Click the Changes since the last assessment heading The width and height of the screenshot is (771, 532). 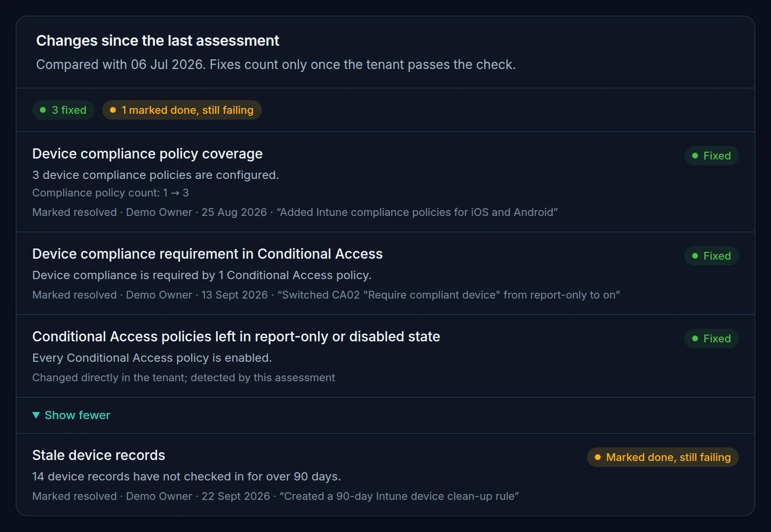[158, 41]
